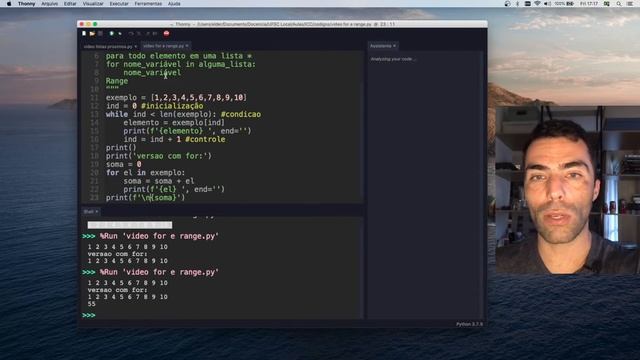
Task: Click the line 'elemento = exemplo[ind]'
Action: click(174, 122)
